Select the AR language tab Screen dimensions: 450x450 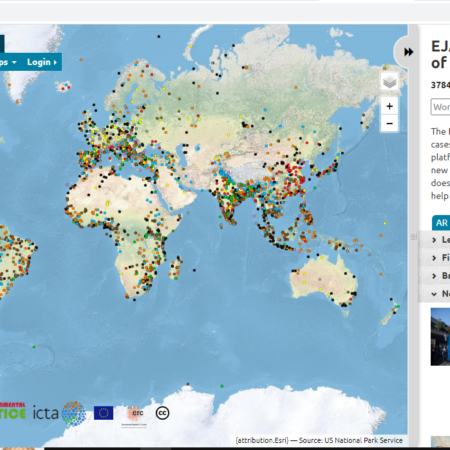click(x=441, y=223)
